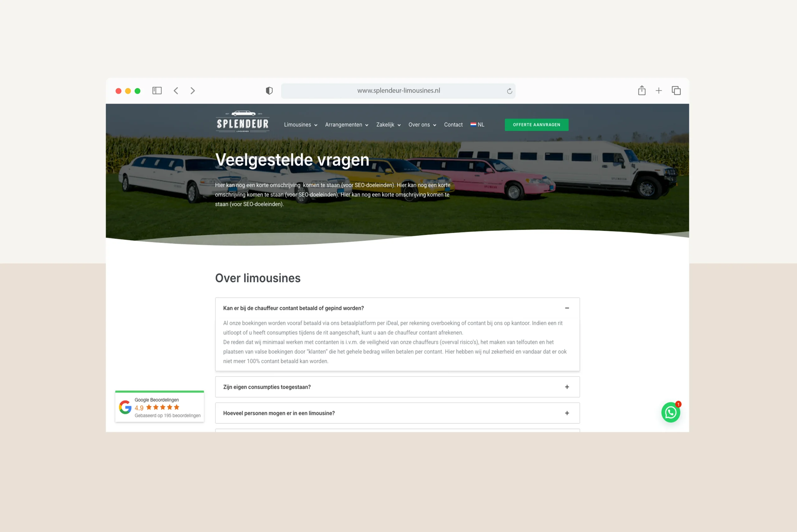Open the Over ons menu
The width and height of the screenshot is (797, 532).
(422, 125)
